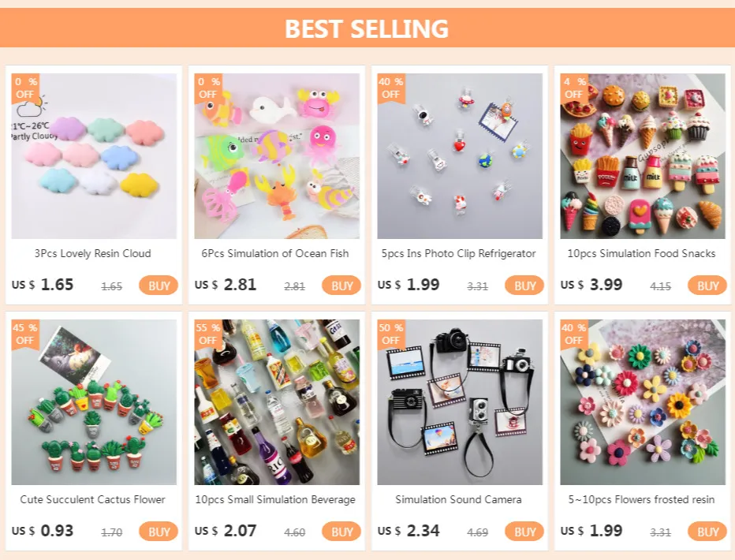Viewport: 735px width, 560px height.
Task: Buy the 5~10pcs Flowers frosted resin item
Action: coord(707,532)
